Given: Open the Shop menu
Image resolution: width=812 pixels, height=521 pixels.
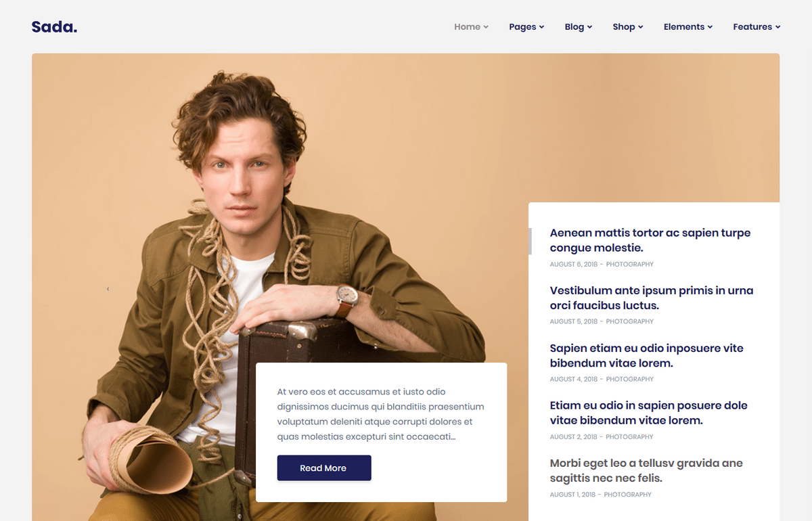Looking at the screenshot, I should [x=628, y=27].
